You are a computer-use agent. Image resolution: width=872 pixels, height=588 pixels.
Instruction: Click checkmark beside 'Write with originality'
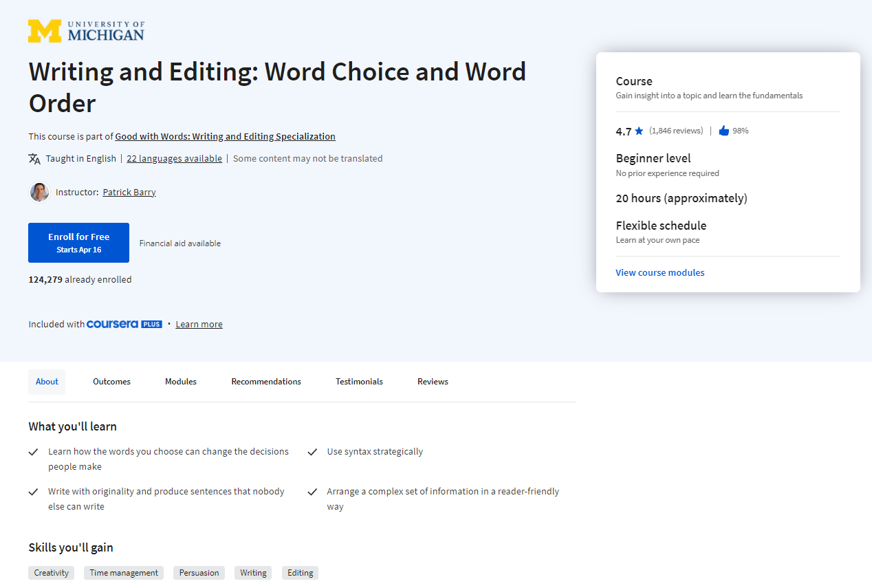[x=33, y=492]
